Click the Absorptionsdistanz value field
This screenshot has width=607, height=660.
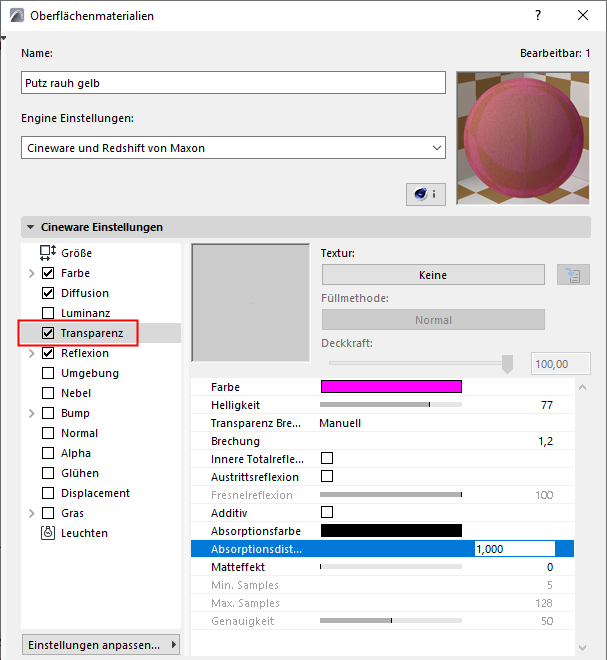point(515,549)
